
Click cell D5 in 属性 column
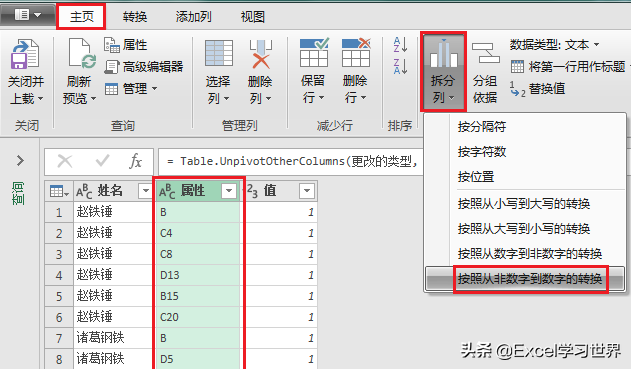click(x=198, y=359)
